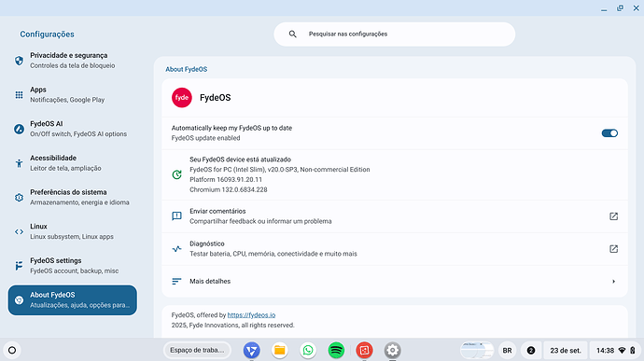This screenshot has height=361, width=644.
Task: Click the Acessibilidade person icon
Action: coord(19,163)
